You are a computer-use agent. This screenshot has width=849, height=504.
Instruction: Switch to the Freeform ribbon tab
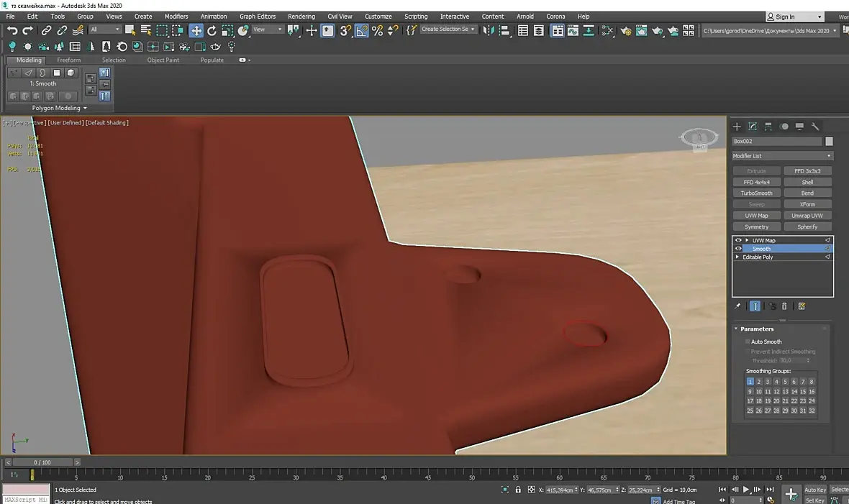(x=69, y=60)
